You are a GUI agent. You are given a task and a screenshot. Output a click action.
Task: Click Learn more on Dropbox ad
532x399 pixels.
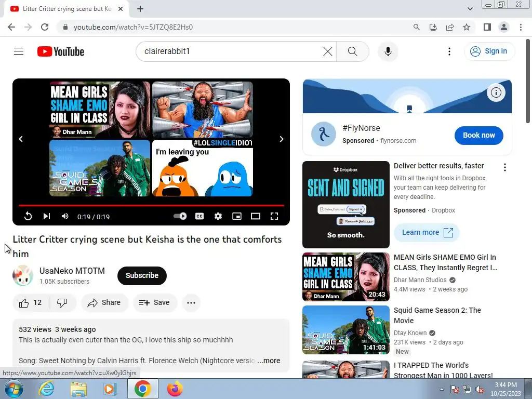(x=427, y=232)
